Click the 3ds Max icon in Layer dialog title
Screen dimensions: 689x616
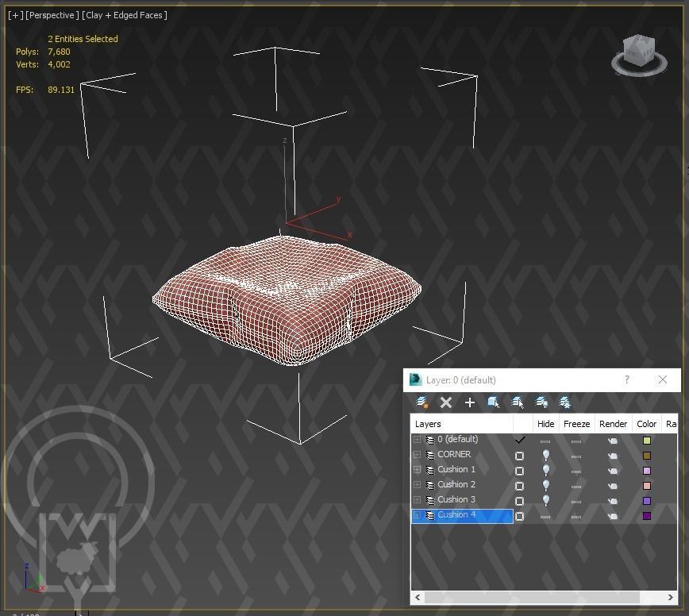(x=415, y=379)
